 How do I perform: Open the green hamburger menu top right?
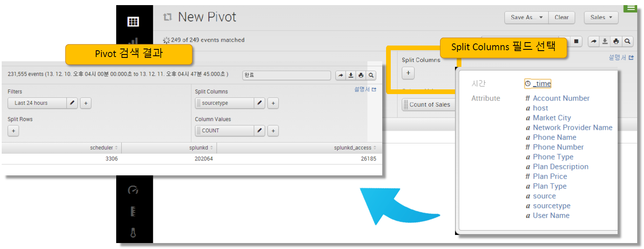[630, 8]
